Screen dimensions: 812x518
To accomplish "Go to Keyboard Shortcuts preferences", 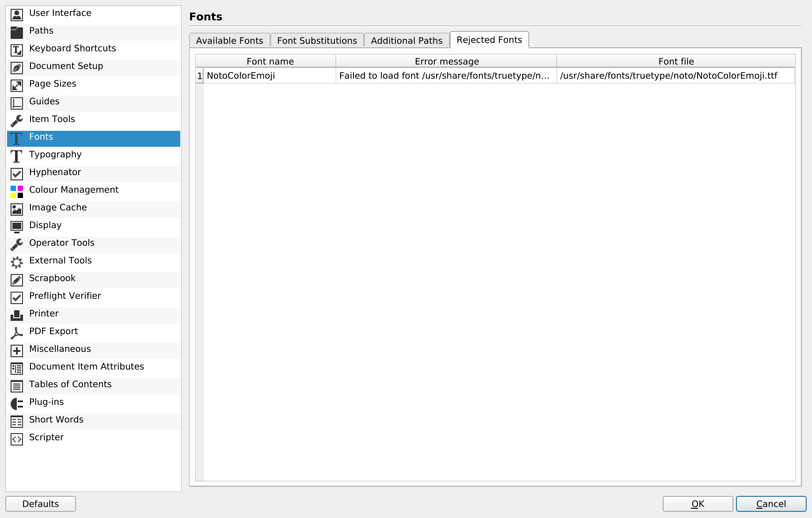I will [x=72, y=49].
